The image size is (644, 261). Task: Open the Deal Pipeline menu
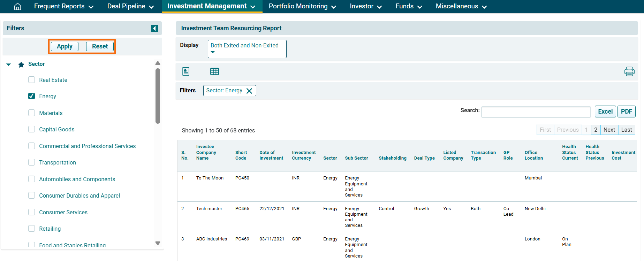(x=130, y=7)
